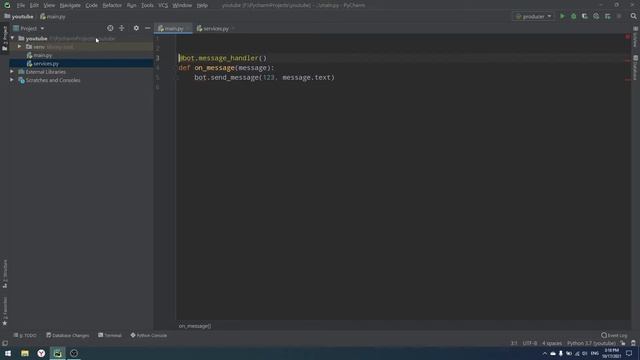
Task: Click the inspector hat icon in status bar
Action: coord(633,343)
